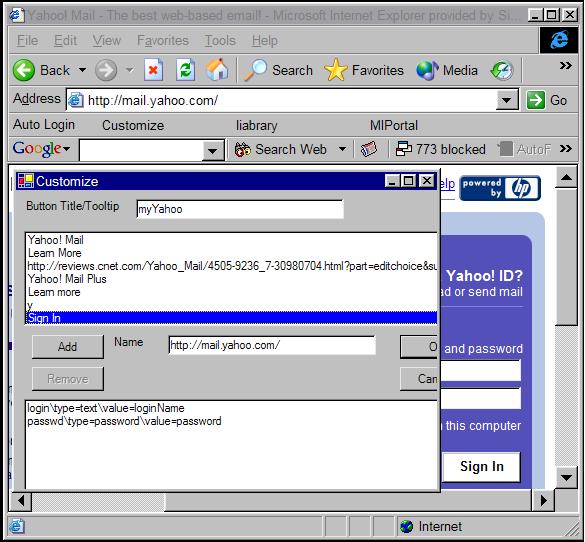585x542 pixels.
Task: Open the Search magnifier icon
Action: coord(256,70)
